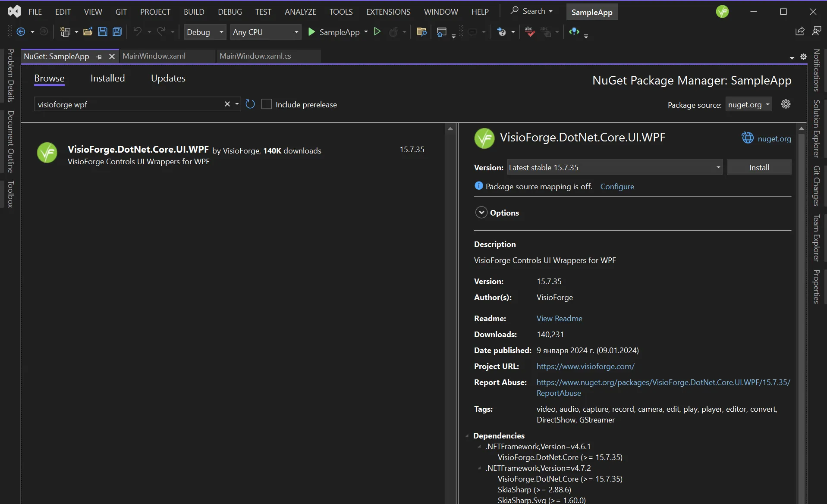
Task: Refresh the NuGet search results
Action: (x=250, y=104)
